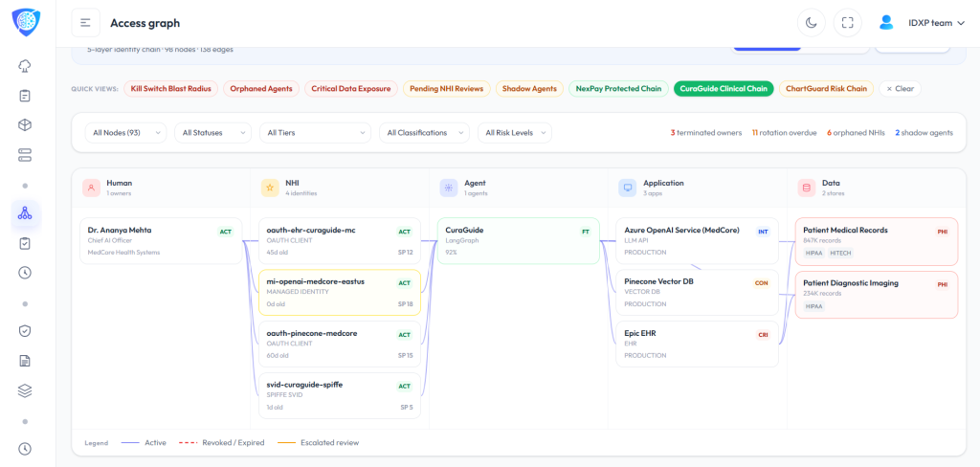Select the oauth-pinecone-medcore node
This screenshot has height=467, width=980.
(x=340, y=344)
